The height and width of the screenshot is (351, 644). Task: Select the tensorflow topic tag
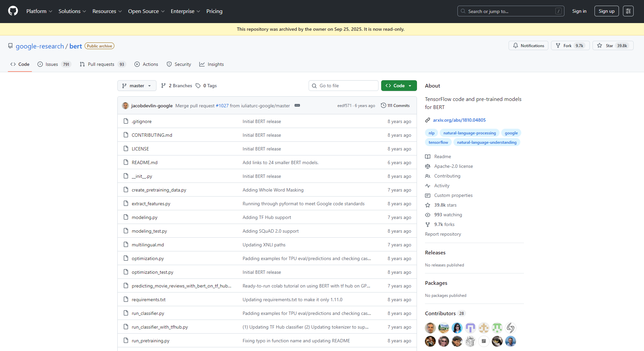tap(438, 142)
